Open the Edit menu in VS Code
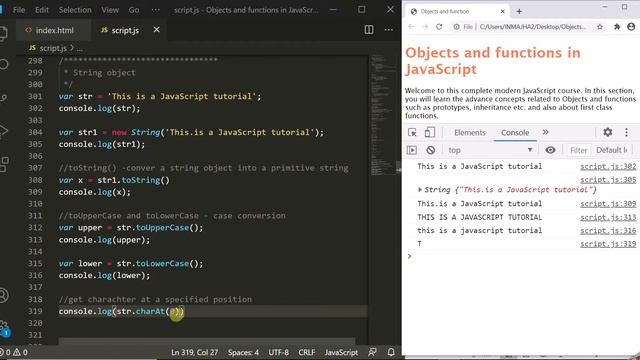This screenshot has height=360, width=640. (42, 10)
